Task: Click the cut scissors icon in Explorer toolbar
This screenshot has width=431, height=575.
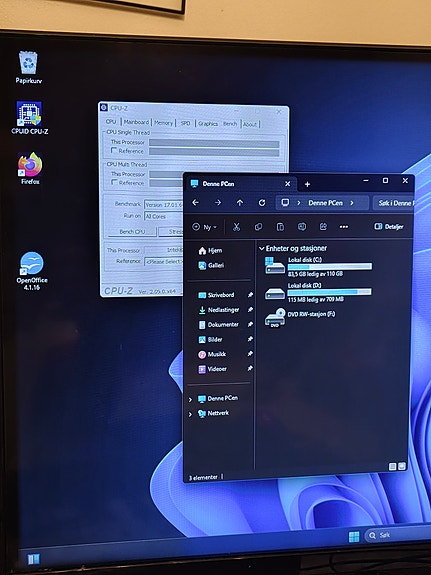Action: (236, 227)
